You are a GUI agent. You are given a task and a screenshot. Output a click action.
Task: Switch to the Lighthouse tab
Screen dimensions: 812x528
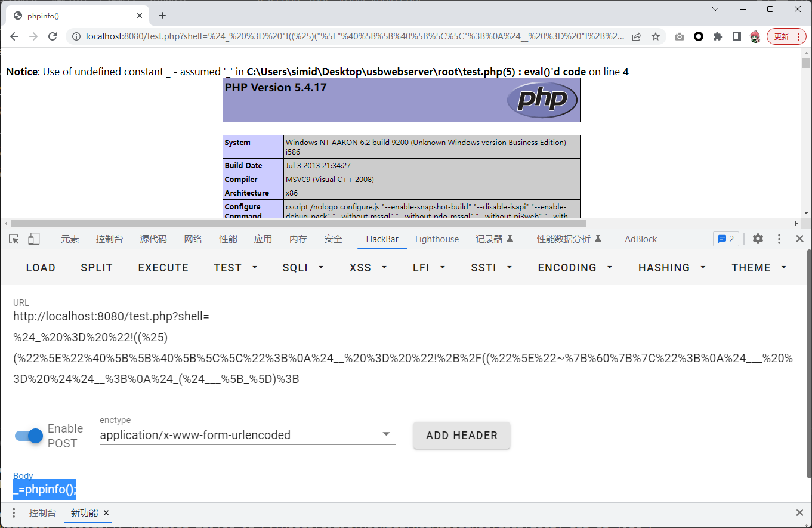pos(437,239)
